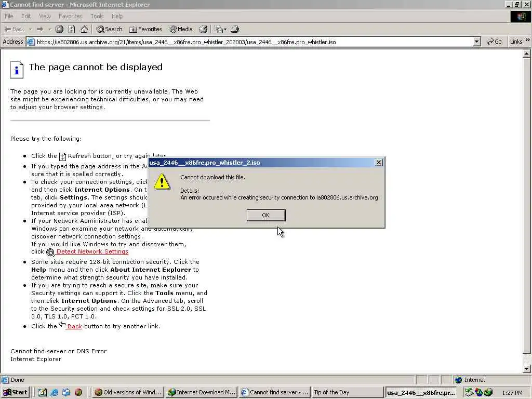Viewport: 532px width, 399px height.
Task: Expand the Links toolbar chevron
Action: [528, 40]
